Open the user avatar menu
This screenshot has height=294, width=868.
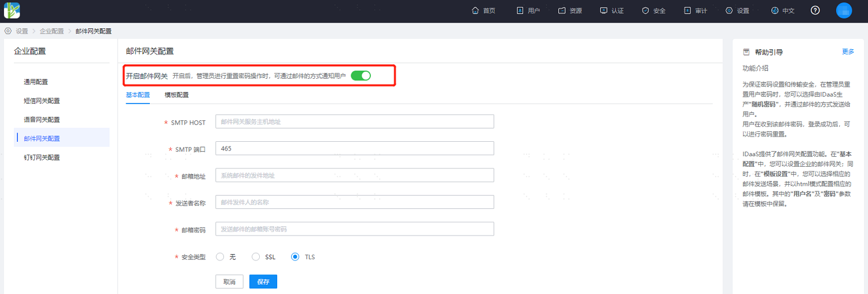844,10
